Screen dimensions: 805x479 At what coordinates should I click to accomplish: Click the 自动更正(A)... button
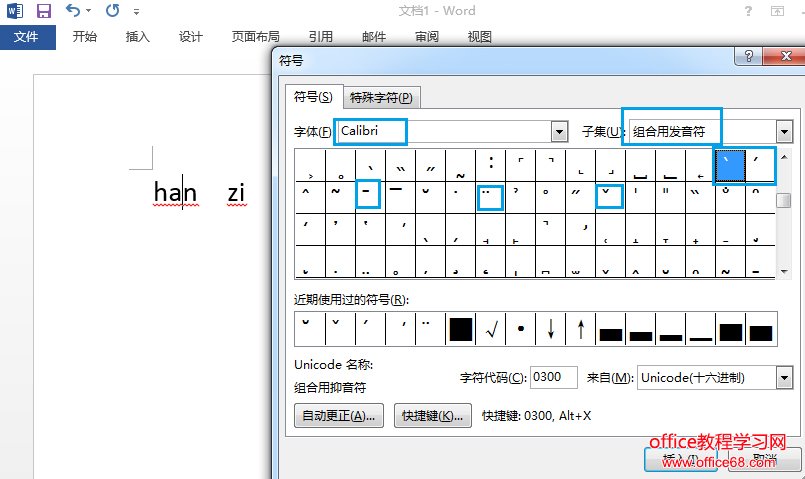pyautogui.click(x=339, y=415)
